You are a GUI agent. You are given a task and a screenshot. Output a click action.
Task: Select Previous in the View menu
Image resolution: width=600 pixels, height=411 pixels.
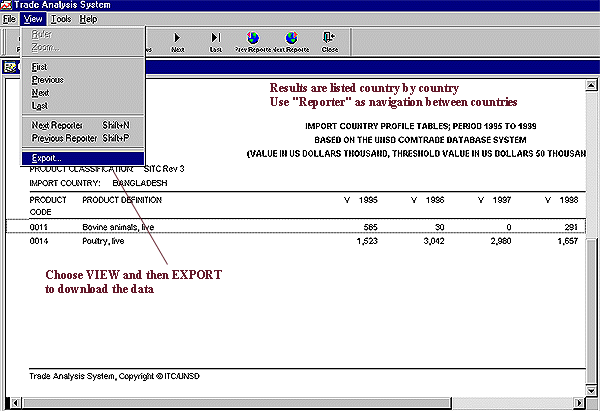coord(47,79)
